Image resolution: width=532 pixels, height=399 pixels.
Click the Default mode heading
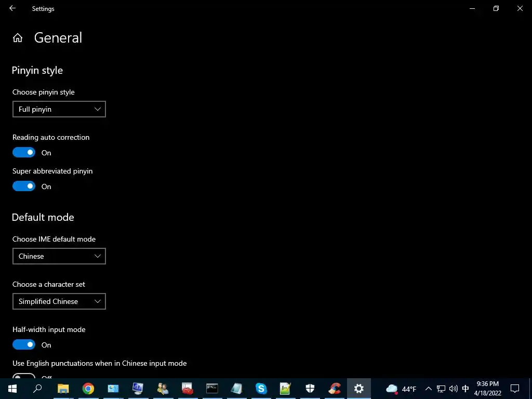pyautogui.click(x=43, y=217)
